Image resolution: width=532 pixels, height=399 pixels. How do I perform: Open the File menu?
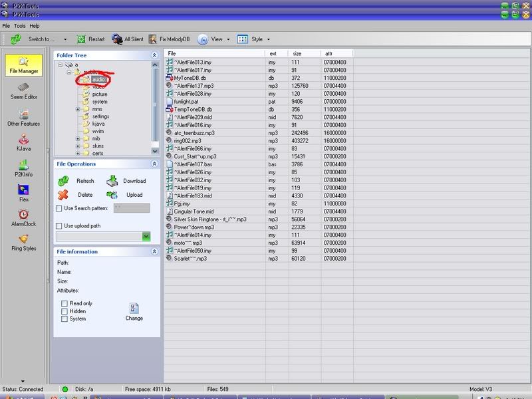(x=6, y=26)
